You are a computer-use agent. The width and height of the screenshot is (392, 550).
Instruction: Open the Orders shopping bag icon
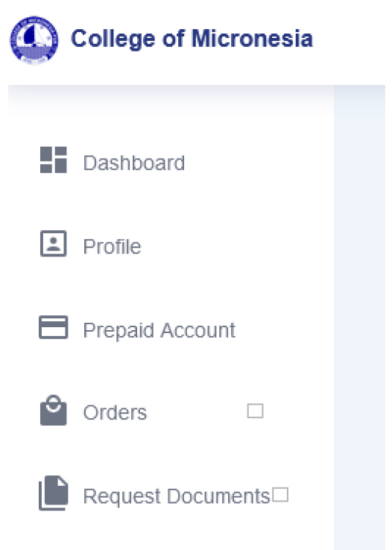(54, 411)
